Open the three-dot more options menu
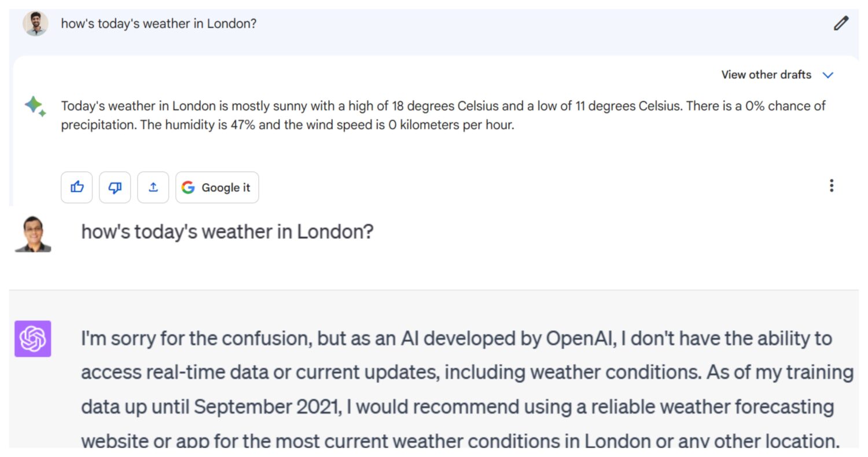 (832, 185)
